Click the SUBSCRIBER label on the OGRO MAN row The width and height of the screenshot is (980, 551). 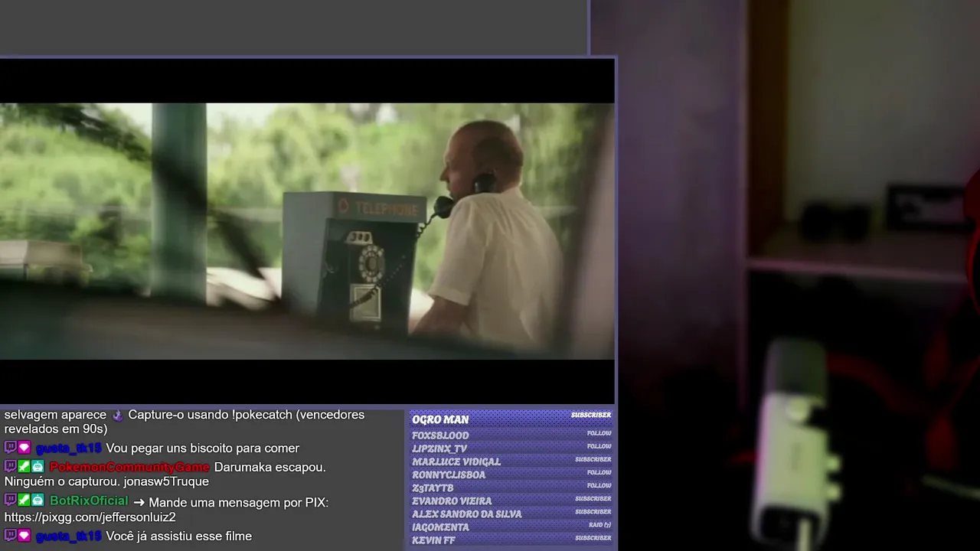[591, 415]
